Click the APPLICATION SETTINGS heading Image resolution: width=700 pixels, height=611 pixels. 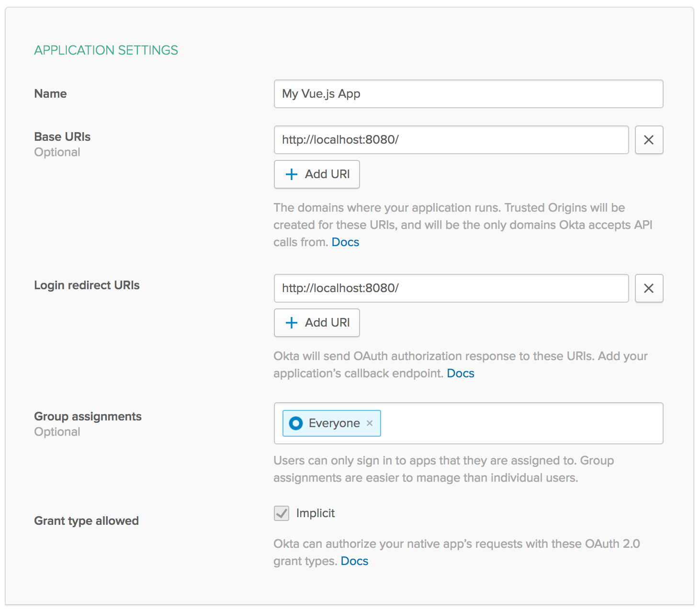[x=106, y=50]
